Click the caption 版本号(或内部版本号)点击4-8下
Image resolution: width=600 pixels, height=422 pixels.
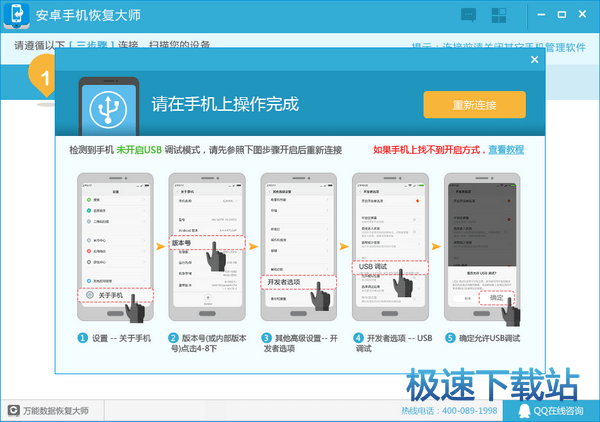[209, 343]
